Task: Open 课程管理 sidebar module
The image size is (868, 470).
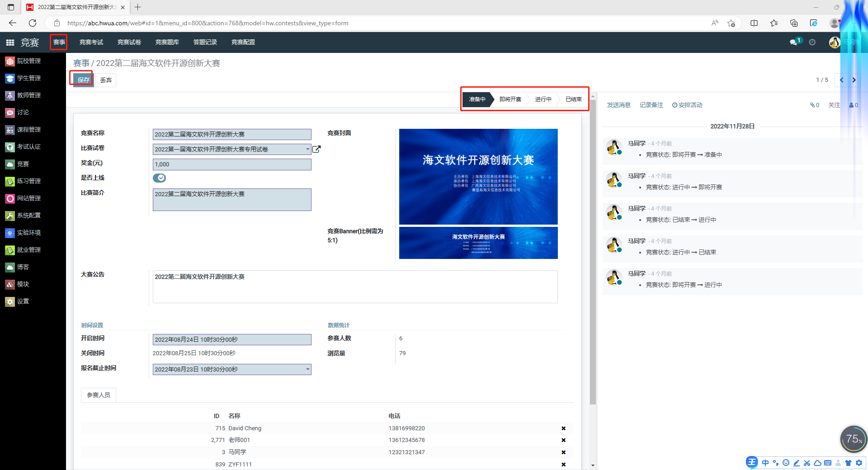Action: pos(23,130)
